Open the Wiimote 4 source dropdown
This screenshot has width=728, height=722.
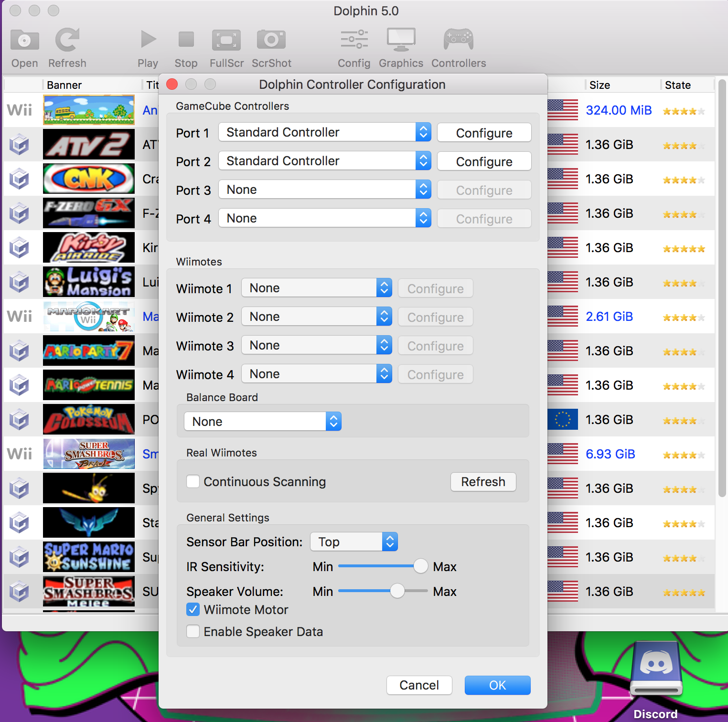317,374
